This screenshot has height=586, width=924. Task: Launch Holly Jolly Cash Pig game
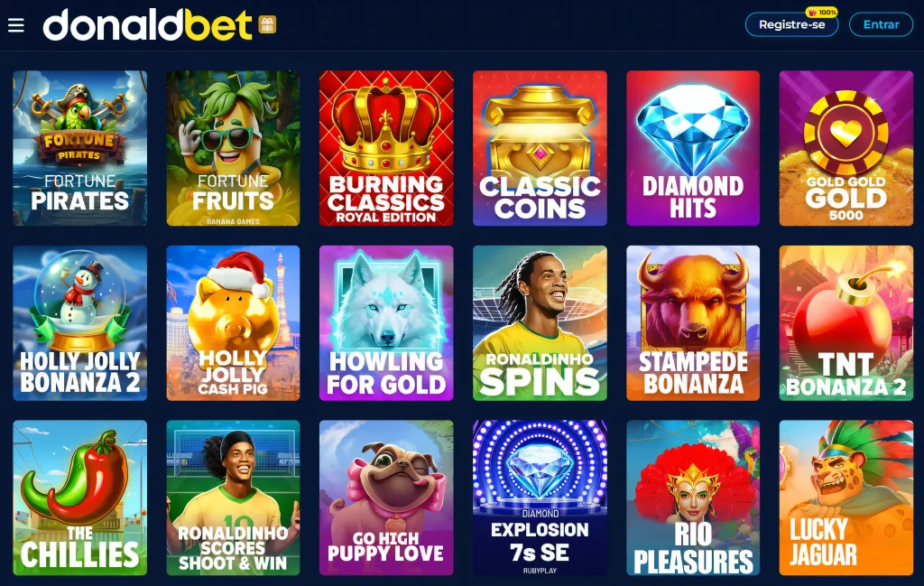pos(234,323)
